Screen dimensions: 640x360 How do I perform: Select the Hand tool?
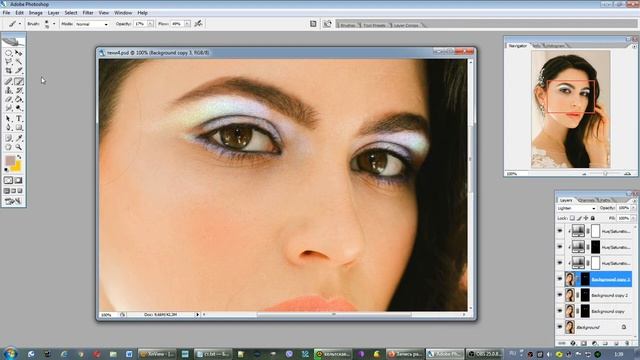[x=8, y=147]
